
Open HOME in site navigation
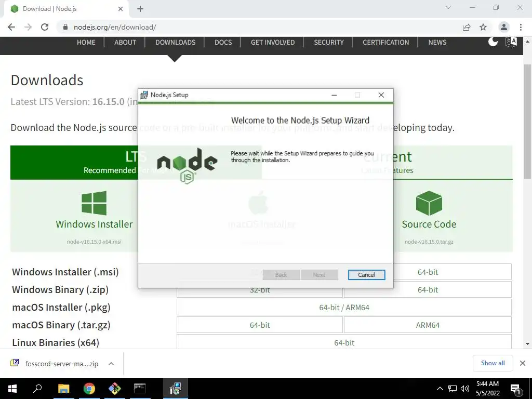pyautogui.click(x=86, y=43)
